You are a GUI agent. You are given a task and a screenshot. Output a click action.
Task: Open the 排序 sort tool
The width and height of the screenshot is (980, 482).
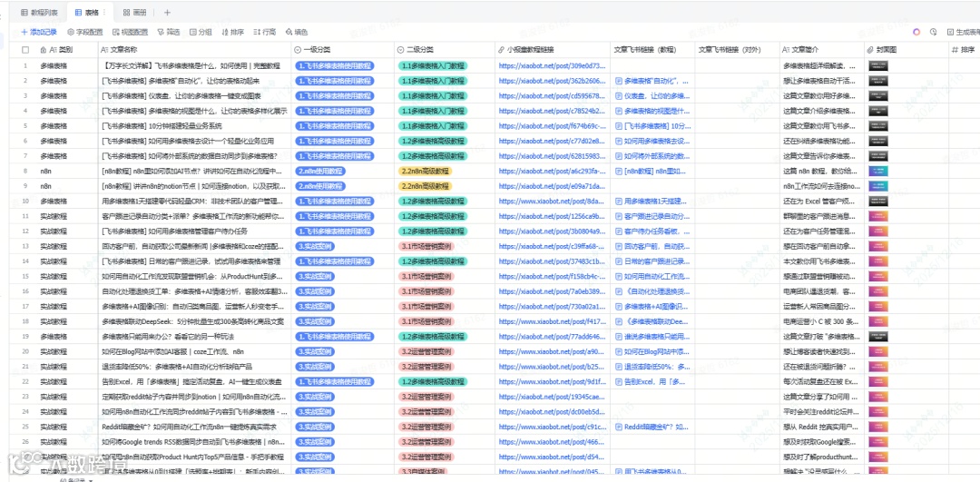coord(232,32)
